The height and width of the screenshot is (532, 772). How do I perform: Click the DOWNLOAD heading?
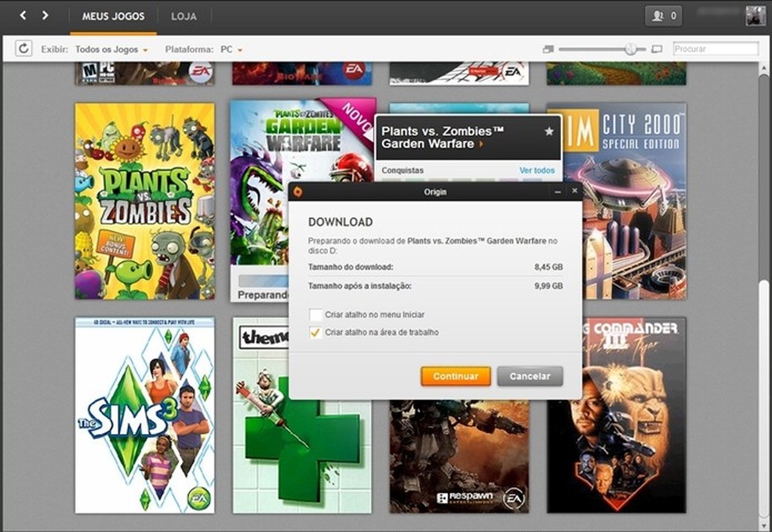pyautogui.click(x=340, y=222)
